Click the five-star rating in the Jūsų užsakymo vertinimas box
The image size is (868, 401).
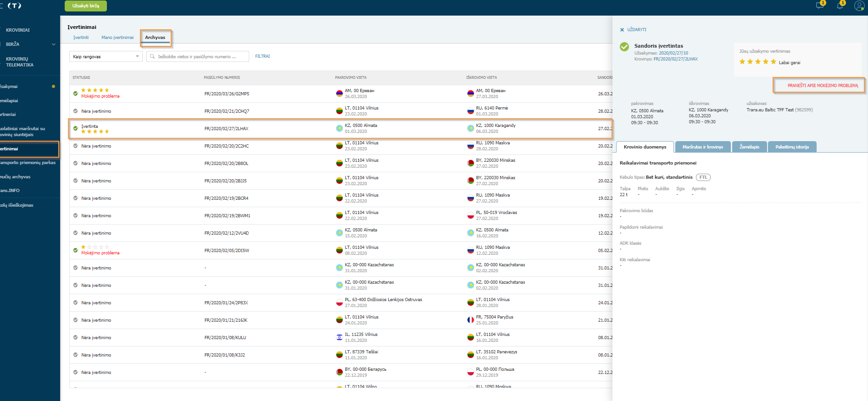[x=757, y=62]
